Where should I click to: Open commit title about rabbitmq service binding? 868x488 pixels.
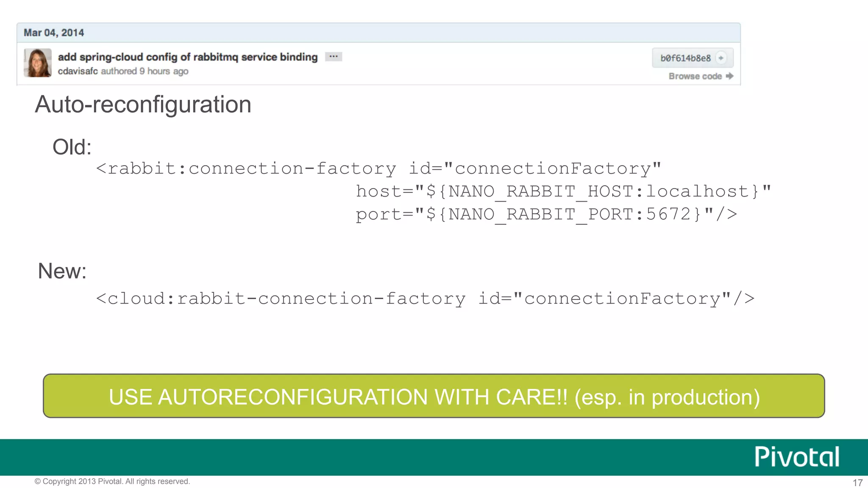188,57
